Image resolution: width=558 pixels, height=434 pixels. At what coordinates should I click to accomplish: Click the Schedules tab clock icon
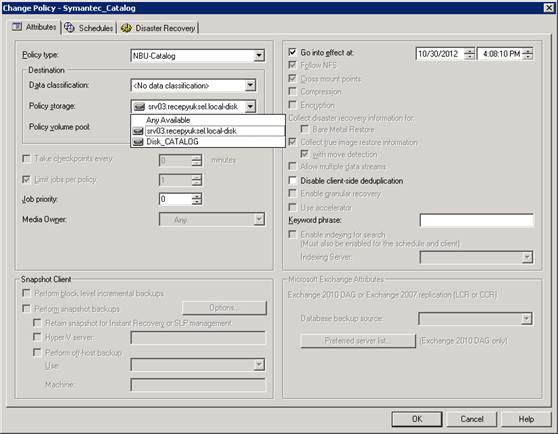point(69,27)
